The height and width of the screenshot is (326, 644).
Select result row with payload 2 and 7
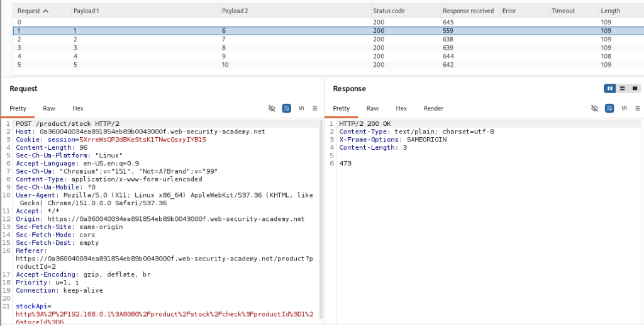[328, 40]
